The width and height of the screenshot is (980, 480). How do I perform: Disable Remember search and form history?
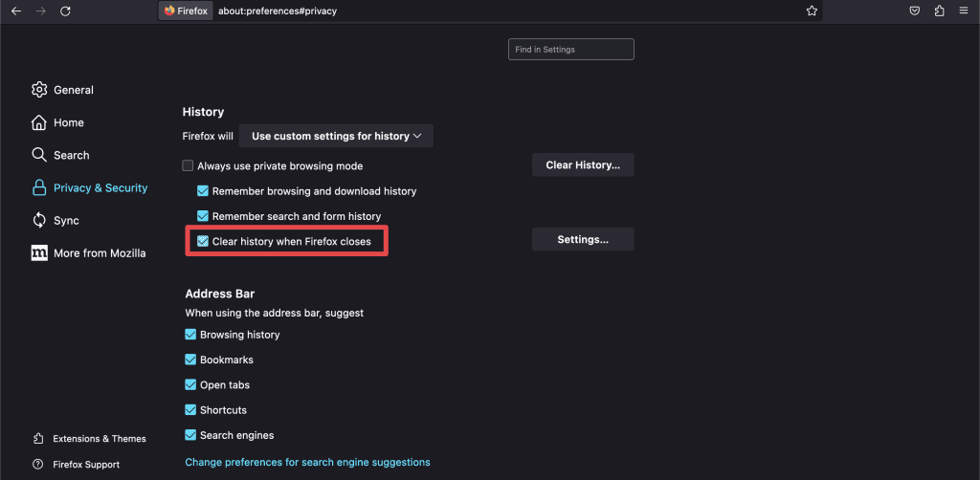[203, 216]
